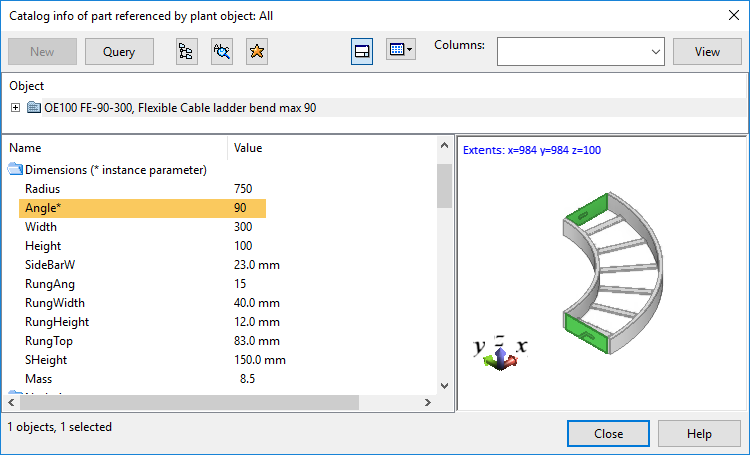The image size is (750, 455).
Task: Click the Name column header
Action: coord(115,148)
